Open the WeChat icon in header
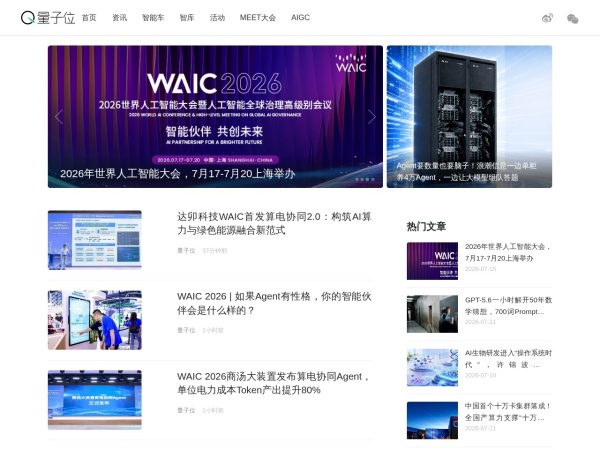This screenshot has height=450, width=600. coord(572,18)
